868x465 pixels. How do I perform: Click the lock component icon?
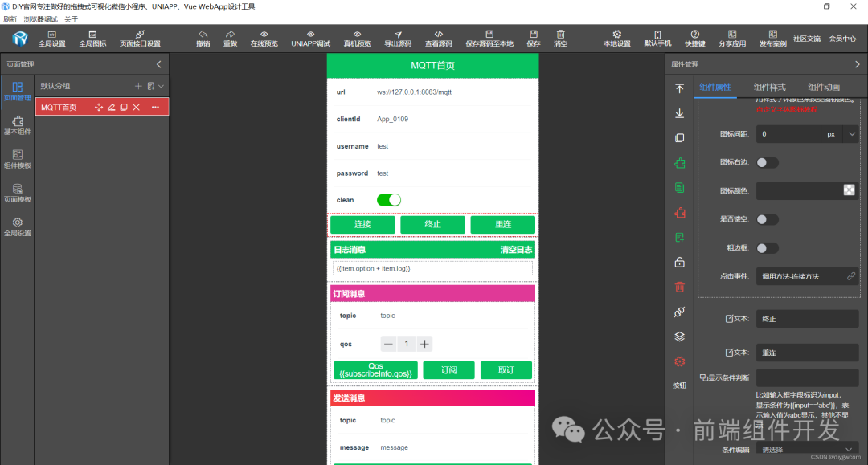(x=679, y=262)
